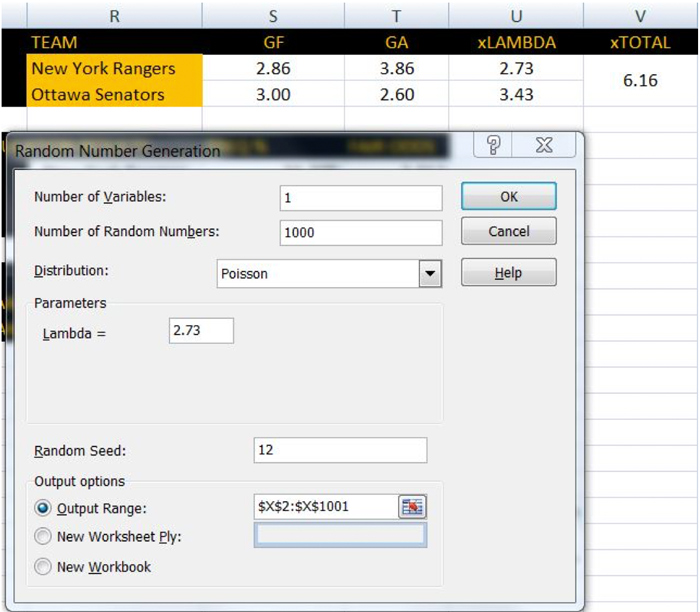
Task: Select the New York Rangers cell
Action: [114, 68]
